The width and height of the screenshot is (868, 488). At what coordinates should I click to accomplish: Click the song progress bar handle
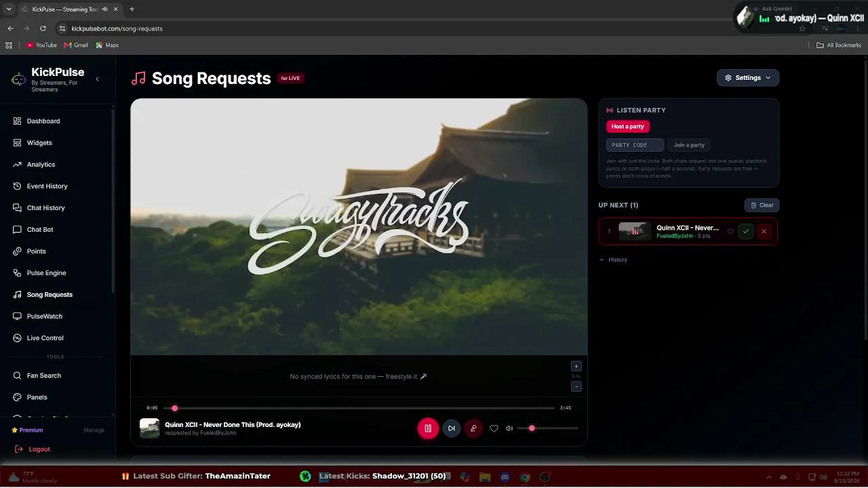tap(174, 408)
